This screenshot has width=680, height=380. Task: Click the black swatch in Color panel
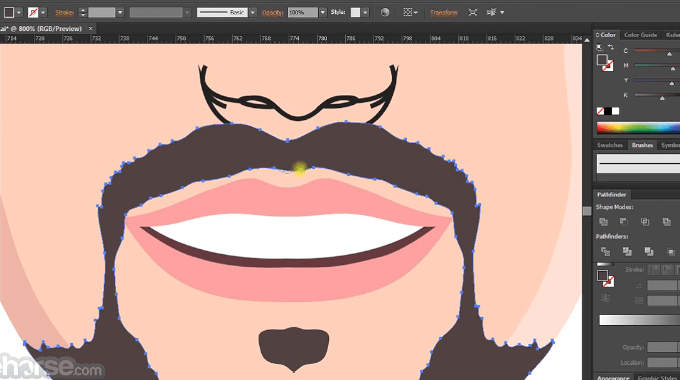point(608,111)
